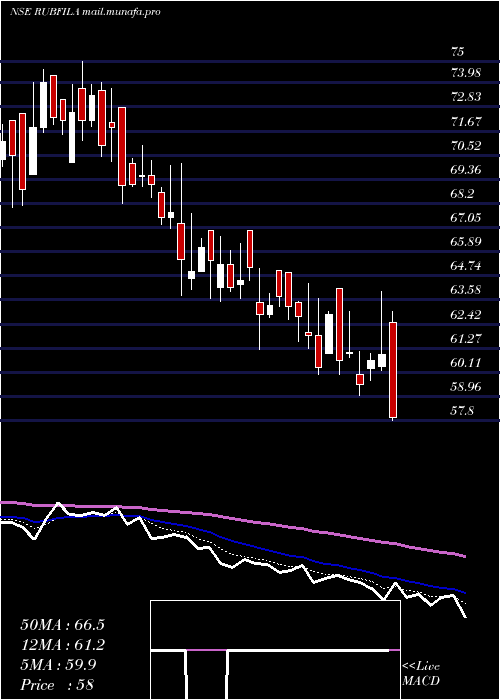This screenshot has height=700, width=500.
Task: Click the last large red candlestick
Action: pyautogui.click(x=393, y=370)
